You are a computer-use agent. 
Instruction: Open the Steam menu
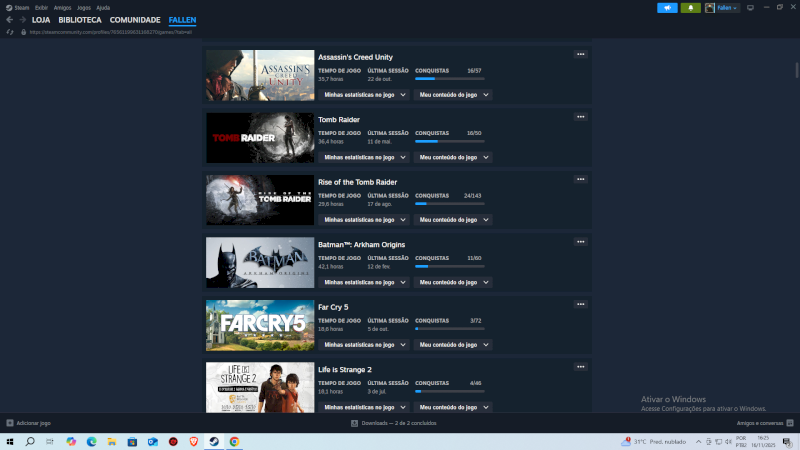pos(21,8)
